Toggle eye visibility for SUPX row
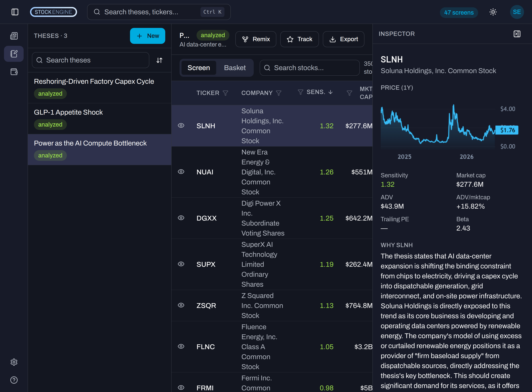Viewport: 532px width, 392px height. point(181,264)
